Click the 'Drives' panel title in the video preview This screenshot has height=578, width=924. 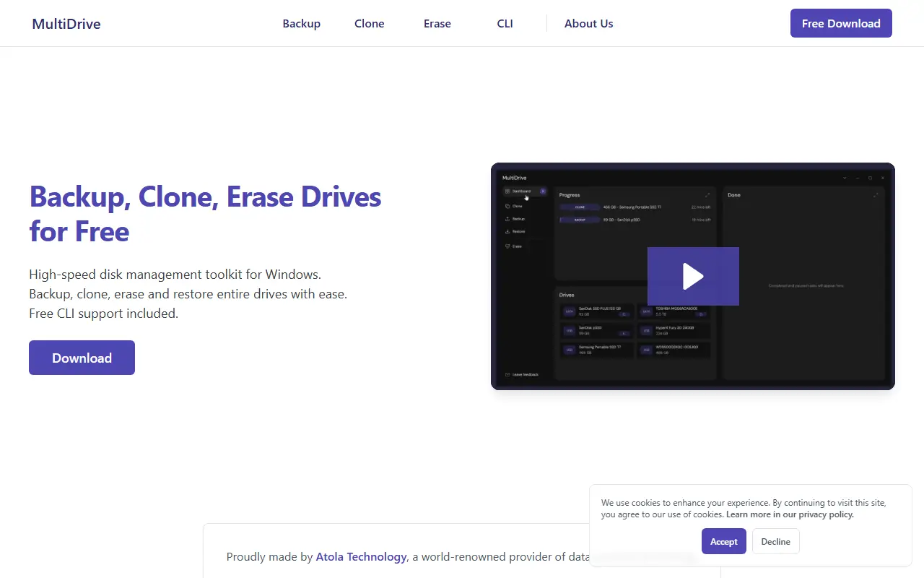pos(567,295)
